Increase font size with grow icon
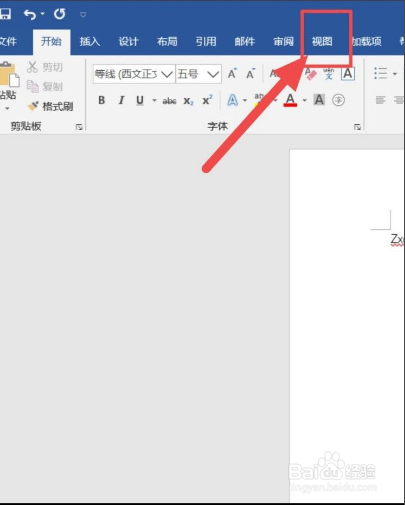Screen dimensions: 405x505 [x=232, y=74]
